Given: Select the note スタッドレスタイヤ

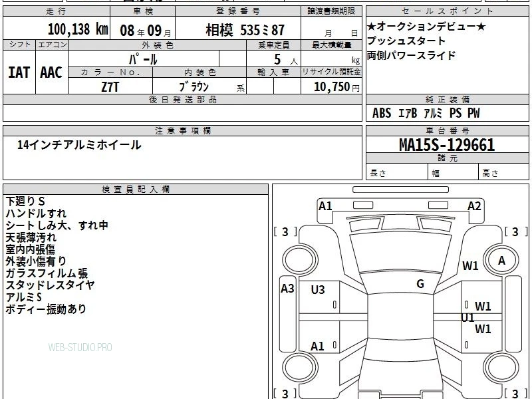Looking at the screenshot, I should 50,285.
